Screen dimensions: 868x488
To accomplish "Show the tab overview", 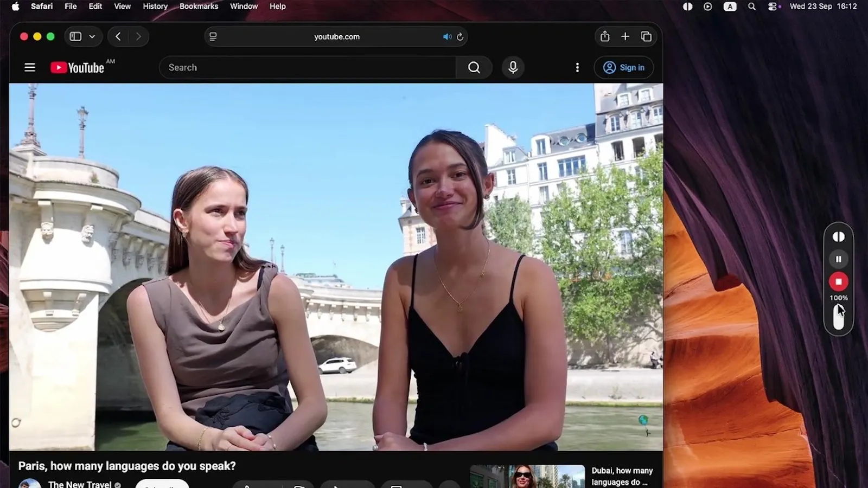I will tap(646, 36).
